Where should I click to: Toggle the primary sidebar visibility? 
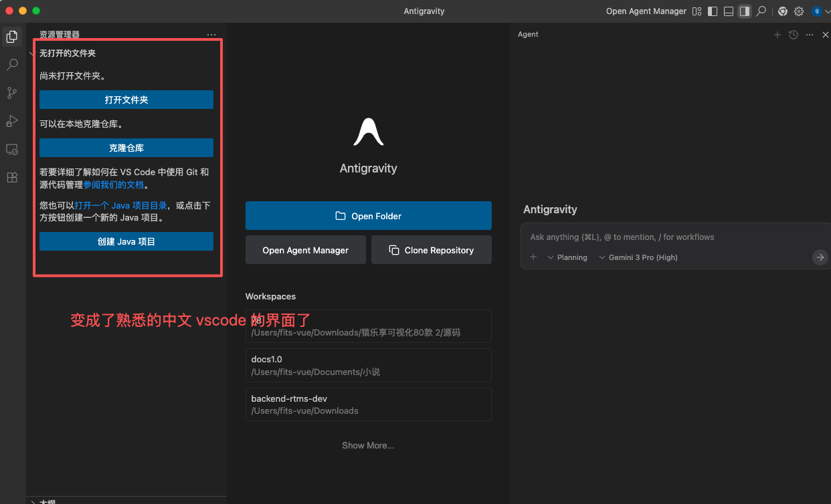(x=712, y=11)
